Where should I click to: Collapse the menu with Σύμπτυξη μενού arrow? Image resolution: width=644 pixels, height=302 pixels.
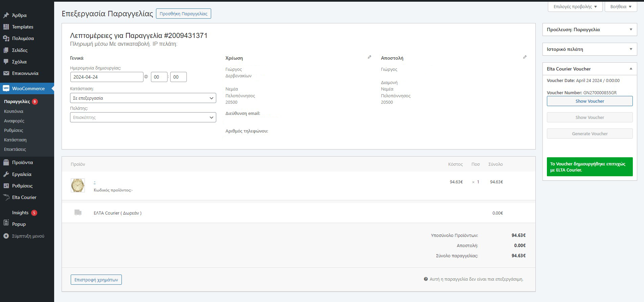click(x=6, y=236)
